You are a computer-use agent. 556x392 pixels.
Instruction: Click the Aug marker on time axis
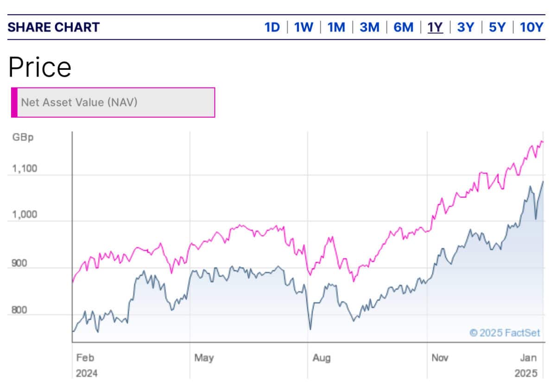[x=321, y=358]
